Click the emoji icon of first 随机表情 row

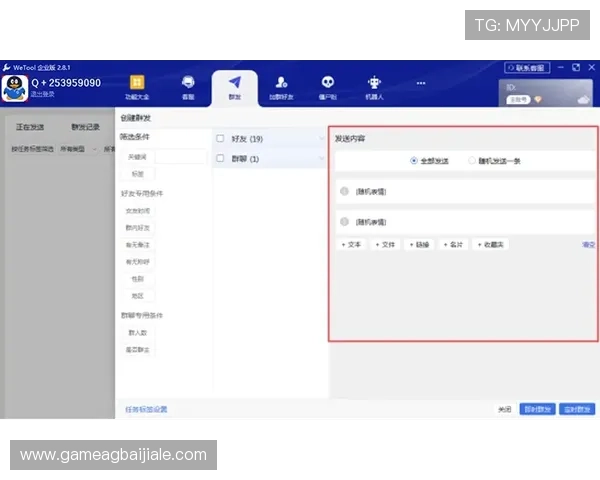pos(344,191)
